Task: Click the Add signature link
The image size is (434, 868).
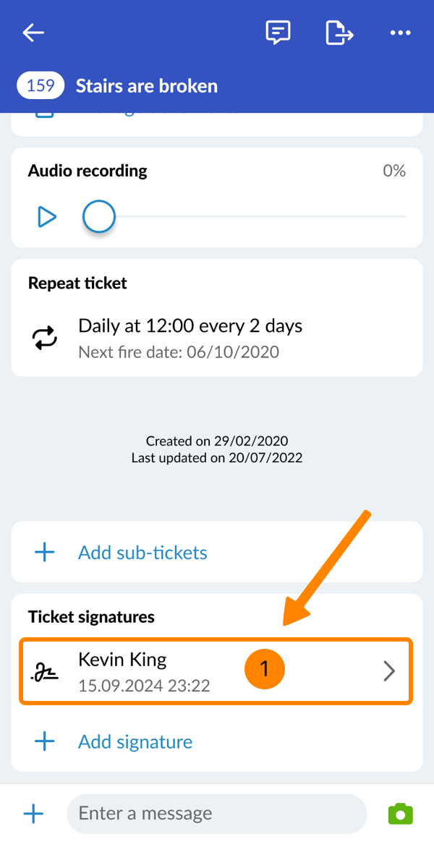Action: click(x=135, y=741)
